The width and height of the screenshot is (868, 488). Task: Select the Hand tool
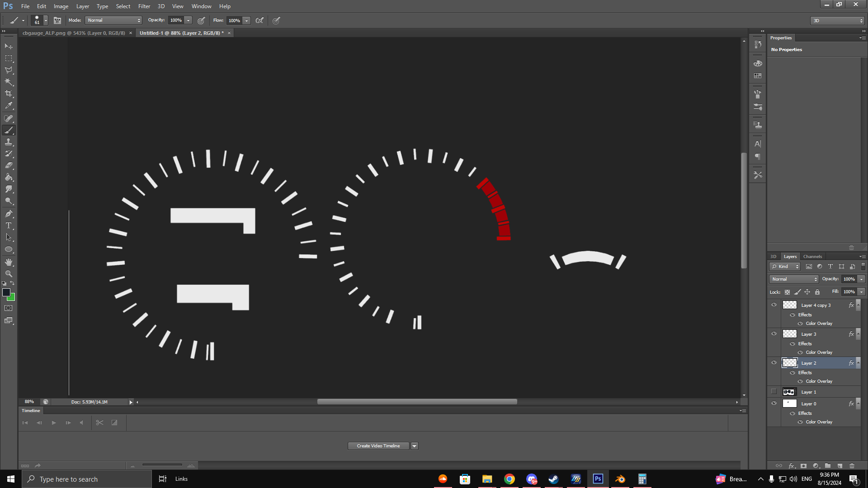pyautogui.click(x=9, y=262)
